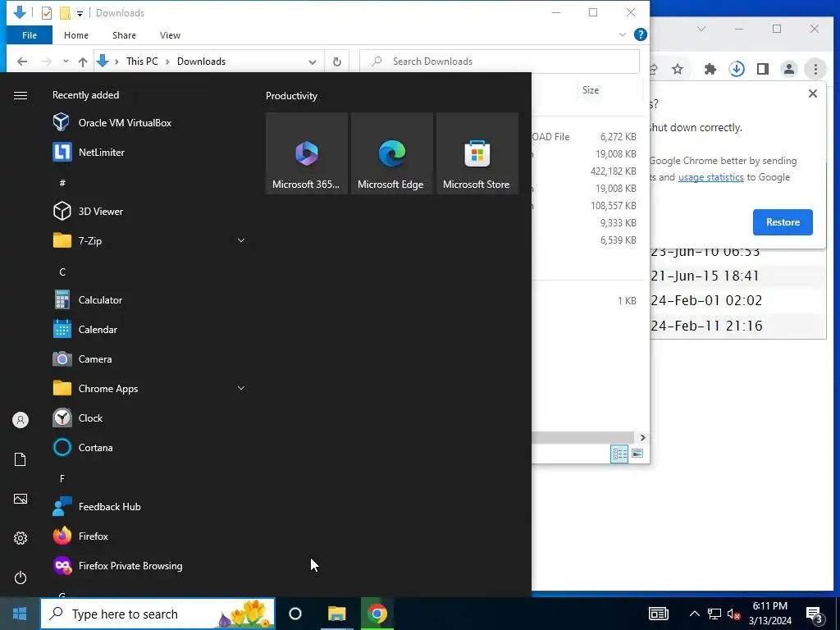Open muted volume tray icon
This screenshot has width=840, height=630.
pyautogui.click(x=734, y=614)
